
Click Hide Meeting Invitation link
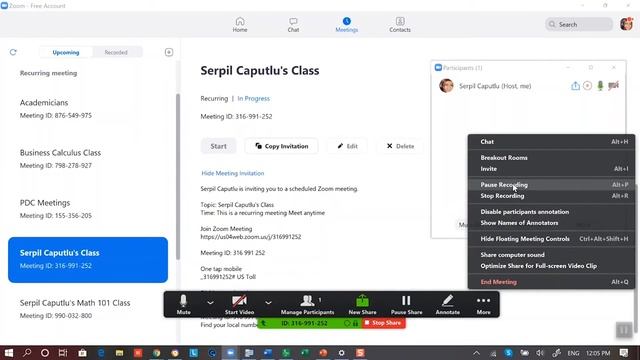233,173
